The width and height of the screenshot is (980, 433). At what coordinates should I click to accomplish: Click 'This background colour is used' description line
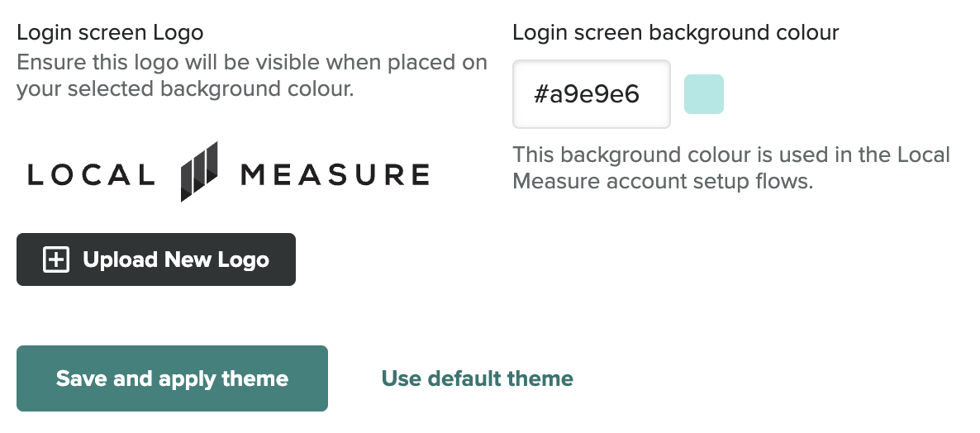click(731, 155)
